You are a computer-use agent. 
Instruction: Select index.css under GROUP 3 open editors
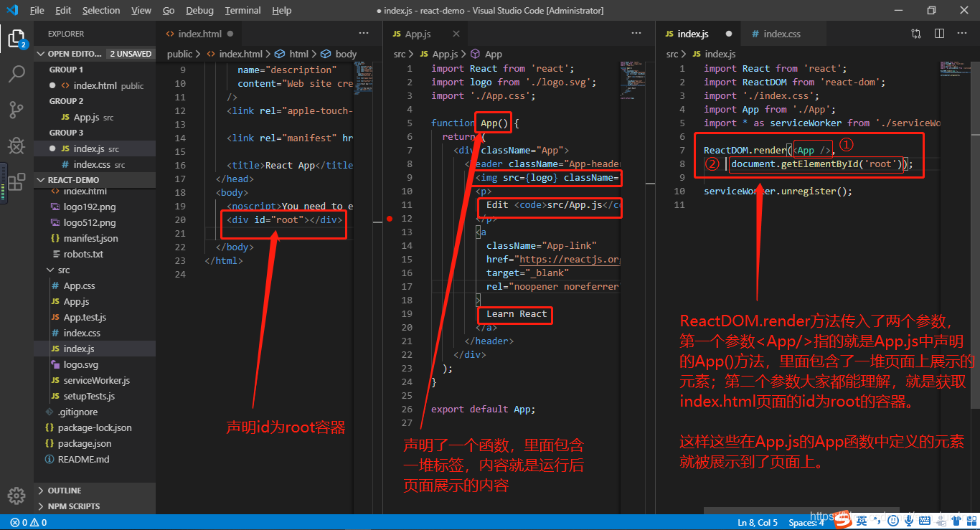(x=95, y=164)
